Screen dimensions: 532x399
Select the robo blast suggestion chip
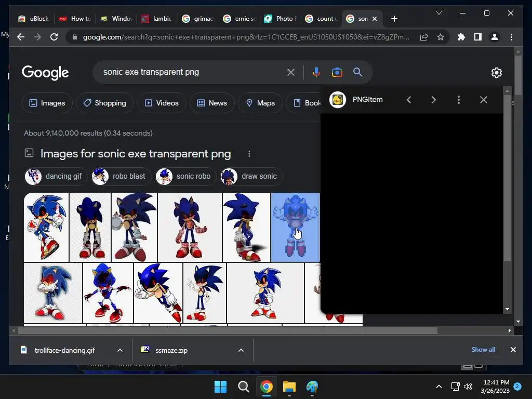pos(121,177)
